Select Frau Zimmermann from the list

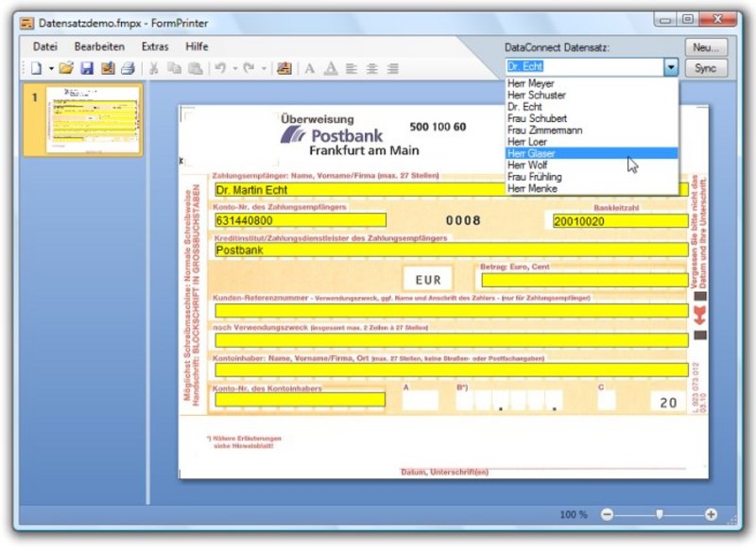tap(592, 130)
